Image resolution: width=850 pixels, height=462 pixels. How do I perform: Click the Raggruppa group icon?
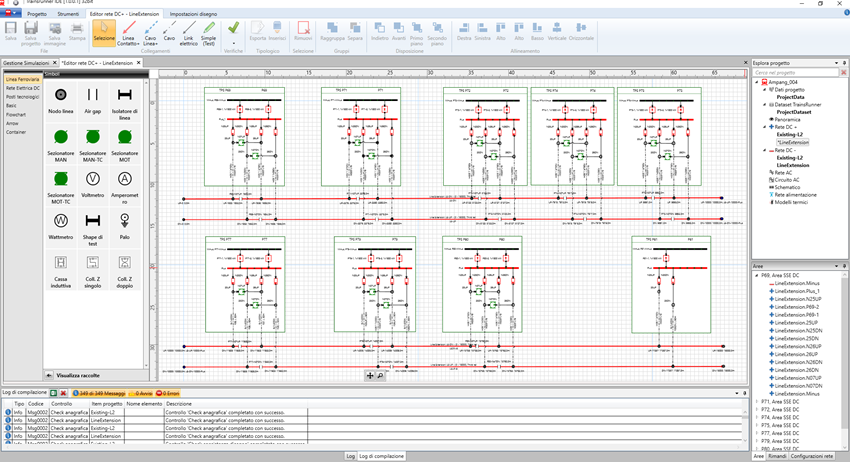coord(332,31)
